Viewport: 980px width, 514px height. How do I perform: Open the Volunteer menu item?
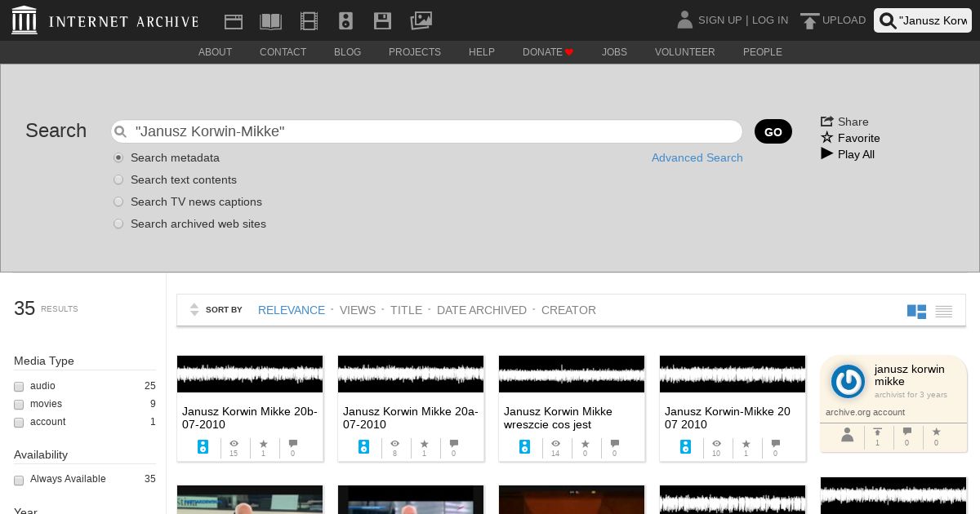[x=684, y=52]
